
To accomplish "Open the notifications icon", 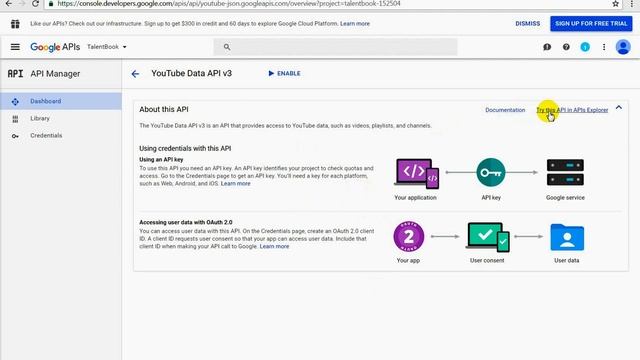I will pyautogui.click(x=585, y=47).
